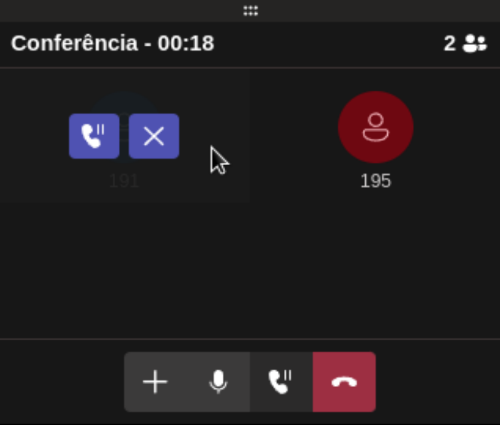Mute the microphone in the call toolbar
Viewport: 500px width, 425px height.
[x=218, y=382]
